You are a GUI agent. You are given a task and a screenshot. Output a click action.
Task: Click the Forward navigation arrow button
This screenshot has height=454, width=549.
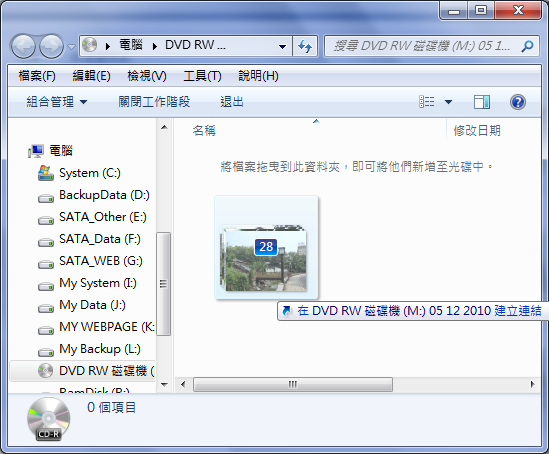pyautogui.click(x=51, y=46)
